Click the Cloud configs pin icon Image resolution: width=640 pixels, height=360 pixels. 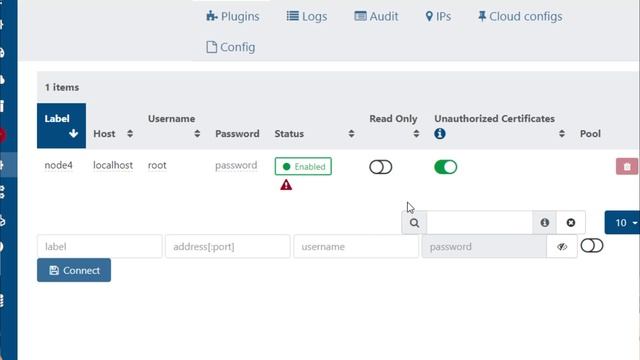pyautogui.click(x=482, y=16)
